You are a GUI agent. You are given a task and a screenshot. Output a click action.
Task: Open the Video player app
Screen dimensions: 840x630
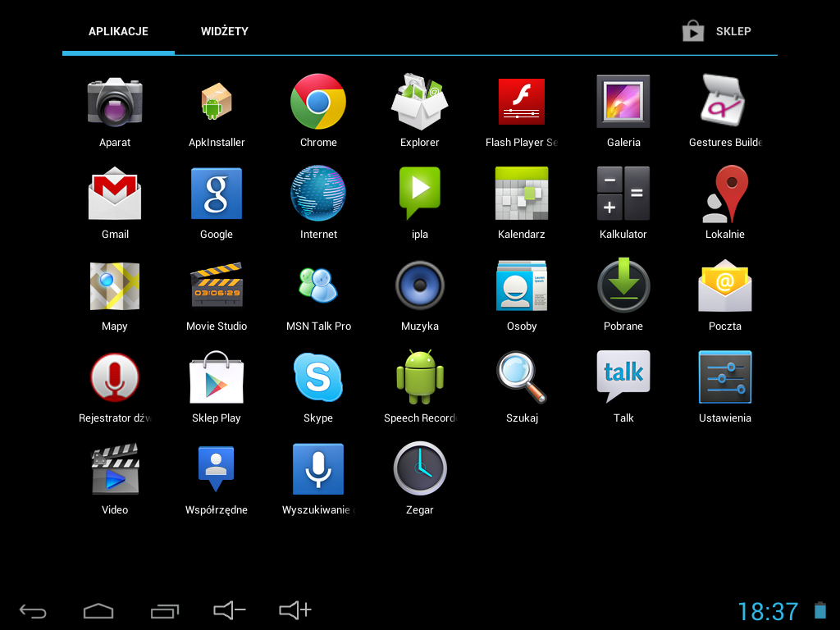pyautogui.click(x=115, y=468)
